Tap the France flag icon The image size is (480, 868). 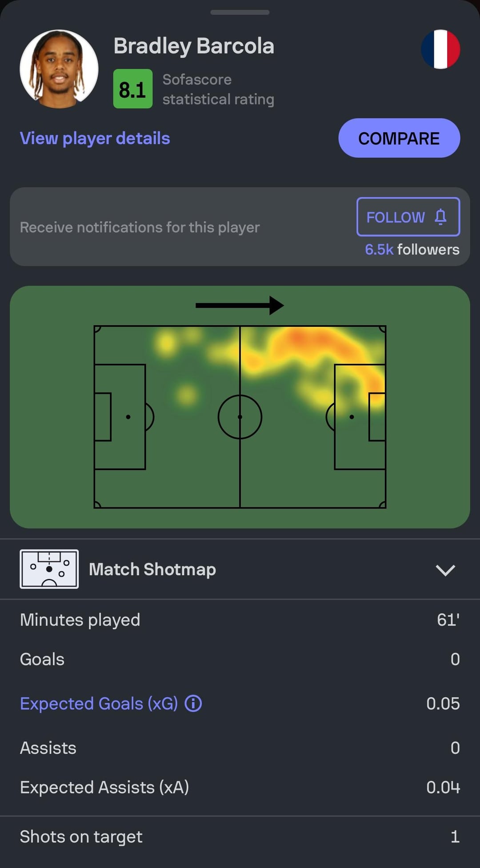click(x=440, y=49)
